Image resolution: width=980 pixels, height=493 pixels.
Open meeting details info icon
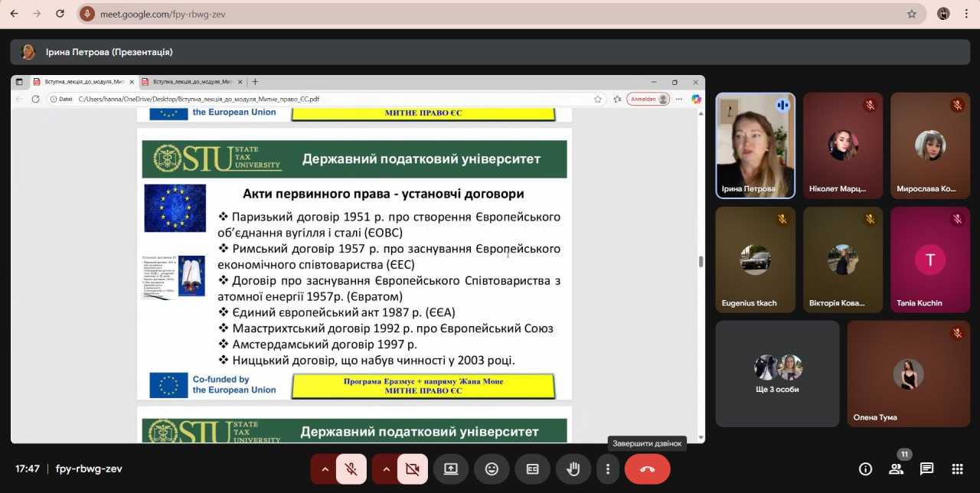click(x=865, y=469)
